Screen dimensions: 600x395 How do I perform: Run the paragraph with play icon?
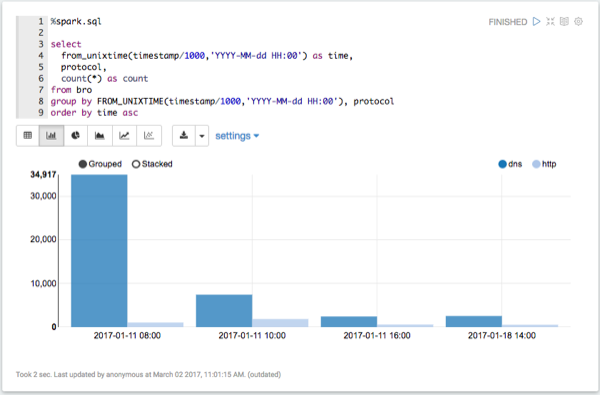click(x=536, y=21)
